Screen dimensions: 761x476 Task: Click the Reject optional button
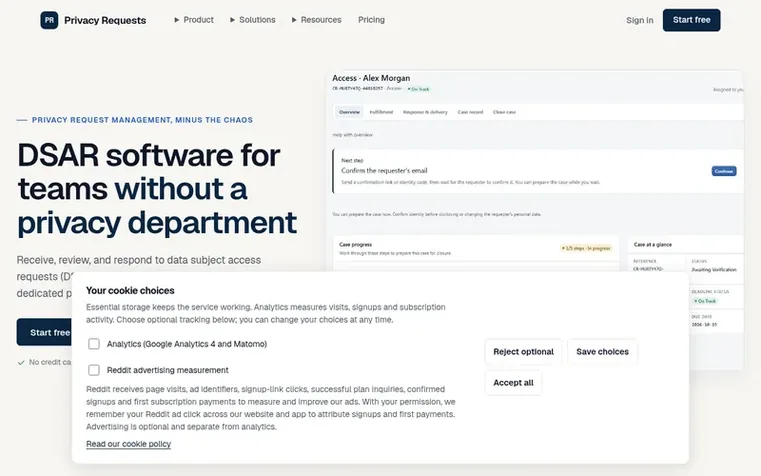click(523, 352)
